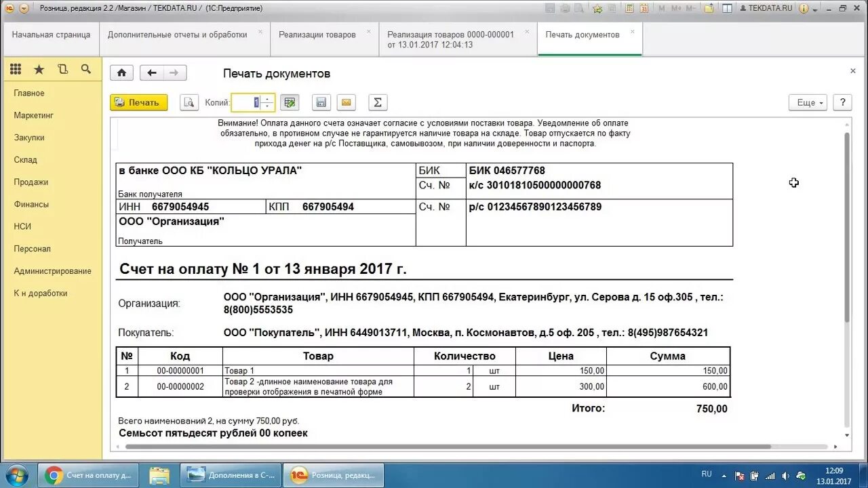Image resolution: width=868 pixels, height=488 pixels.
Task: Select the Товар 1 cell in the table
Action: [x=318, y=371]
